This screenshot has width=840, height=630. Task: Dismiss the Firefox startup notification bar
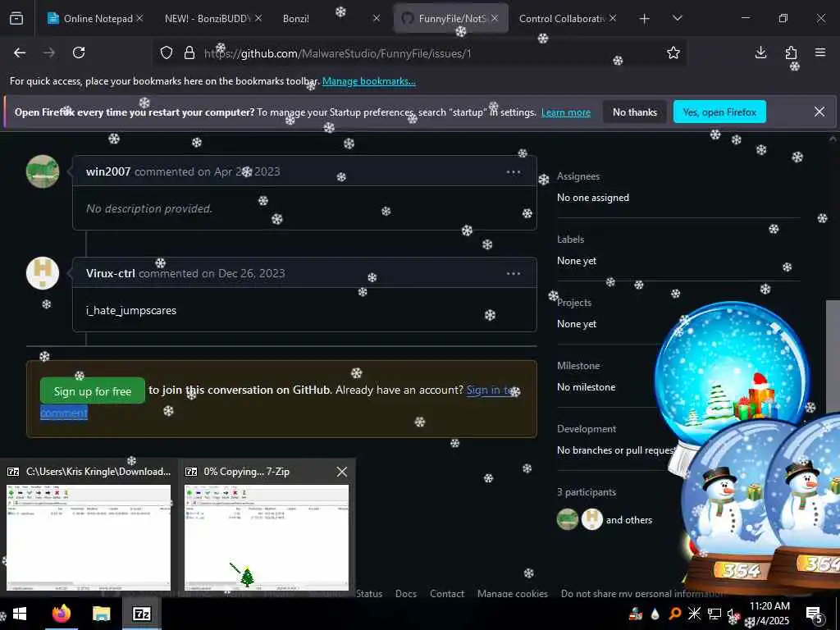coord(819,112)
